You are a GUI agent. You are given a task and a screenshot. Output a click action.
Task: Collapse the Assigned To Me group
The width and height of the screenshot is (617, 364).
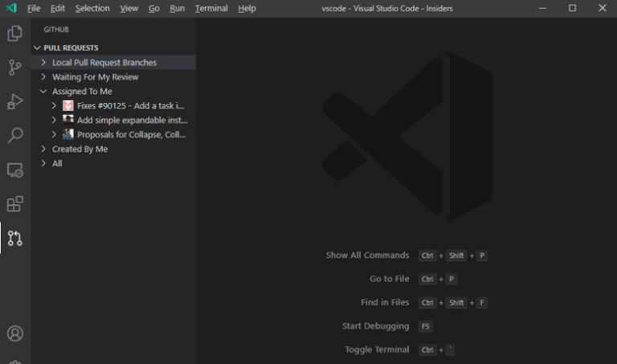point(113,92)
